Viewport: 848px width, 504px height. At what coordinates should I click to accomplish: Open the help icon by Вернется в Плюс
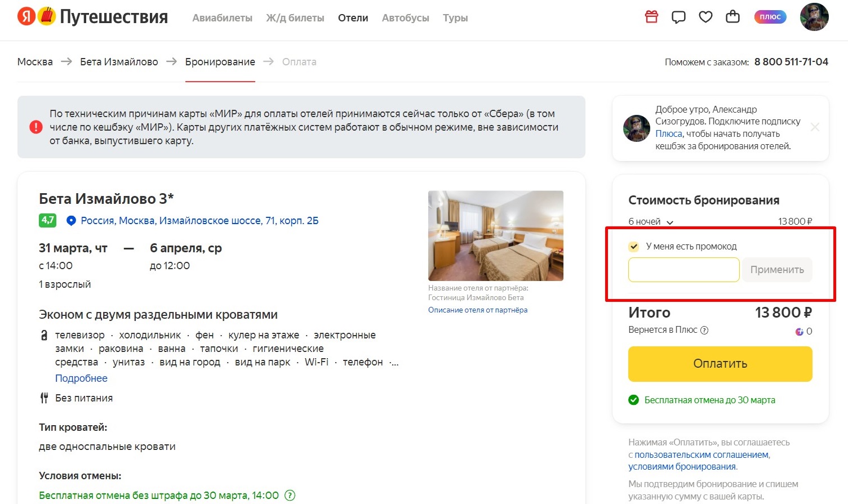704,331
